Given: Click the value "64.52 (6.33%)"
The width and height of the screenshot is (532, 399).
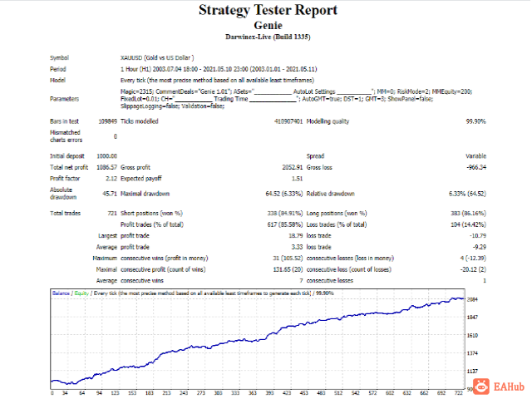Looking at the screenshot, I should click(x=284, y=194).
